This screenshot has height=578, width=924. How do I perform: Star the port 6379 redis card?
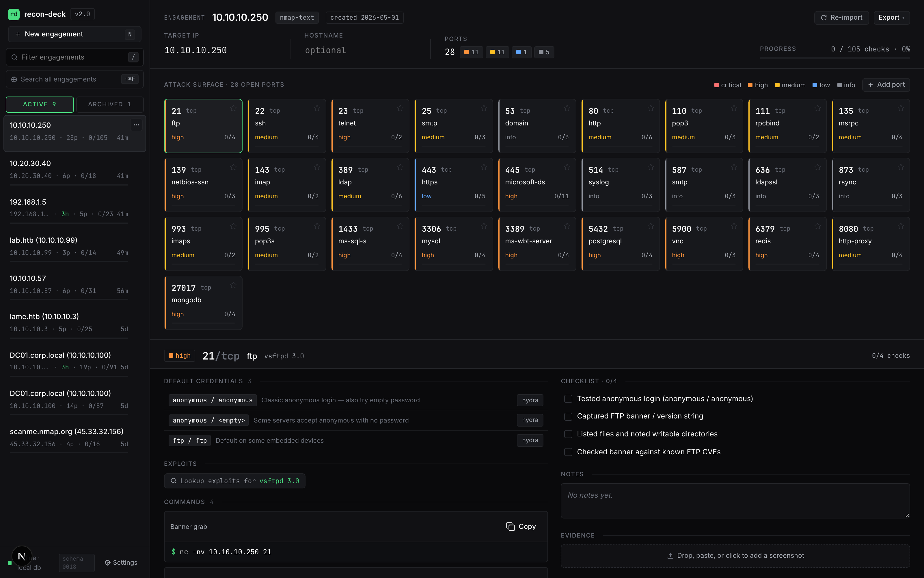[817, 226]
